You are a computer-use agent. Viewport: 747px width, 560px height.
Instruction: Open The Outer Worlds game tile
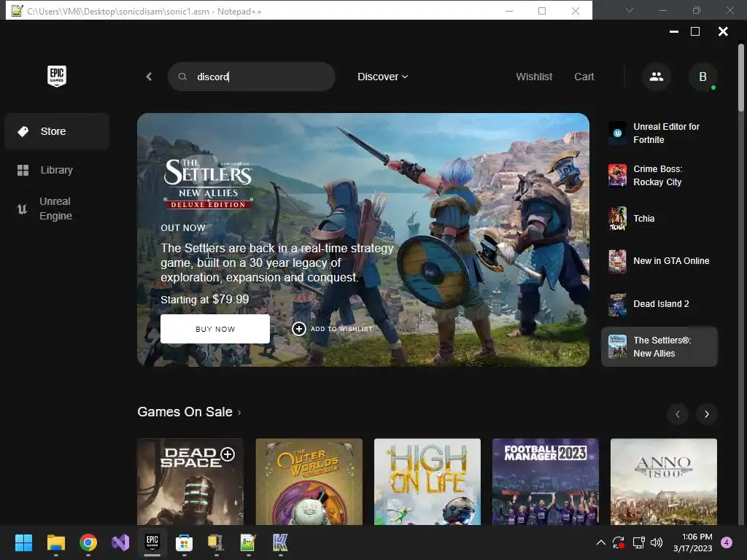point(309,482)
